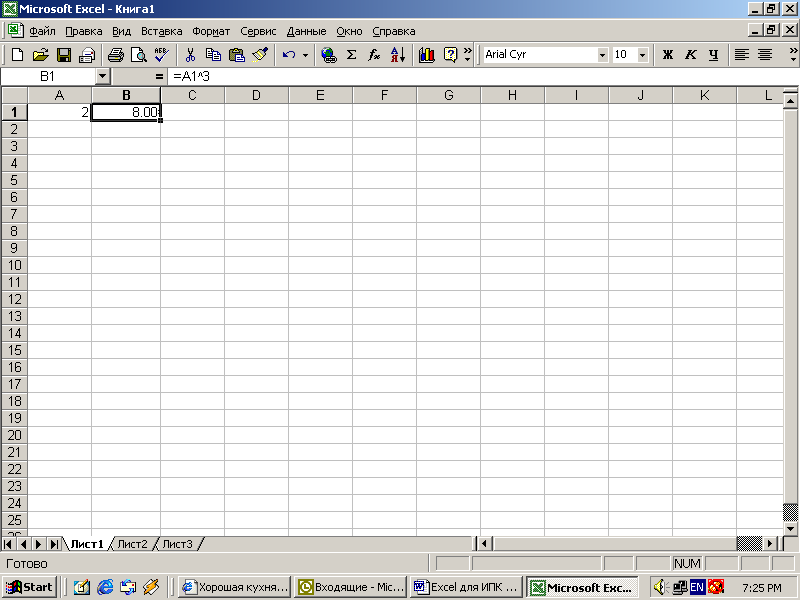Launch the Chart Wizard icon

[427, 55]
